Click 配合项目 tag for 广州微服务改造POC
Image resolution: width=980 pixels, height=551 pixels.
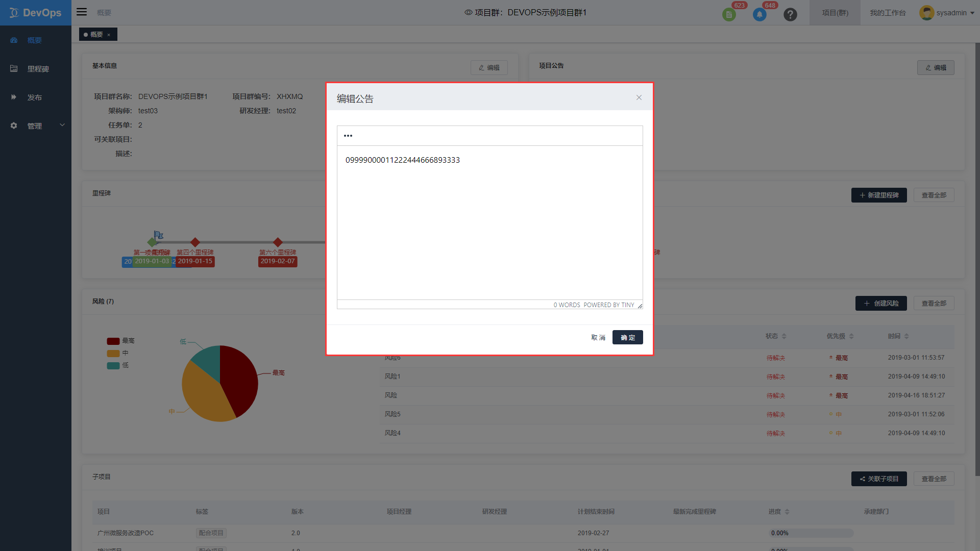click(x=211, y=533)
